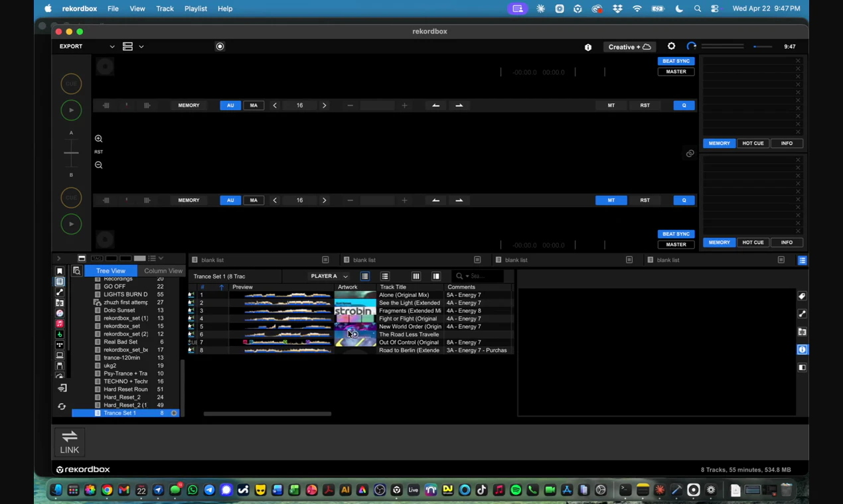Image resolution: width=843 pixels, height=504 pixels.
Task: Click the Explorer computer icon in the sidebar
Action: pos(59,355)
